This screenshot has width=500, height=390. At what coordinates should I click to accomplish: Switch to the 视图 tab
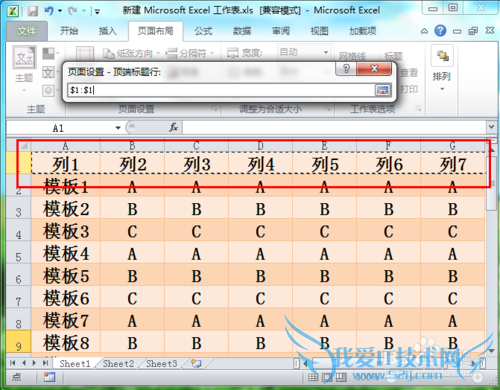coord(319,31)
